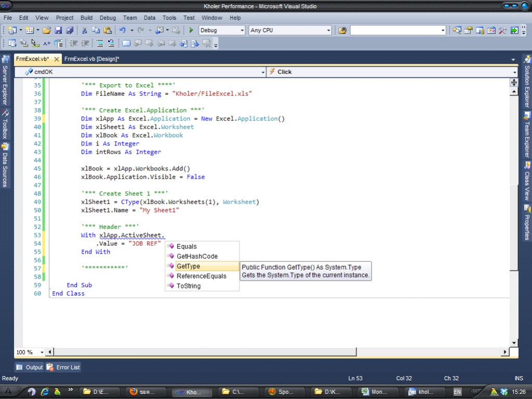Open the Debug configuration dropdown
The width and height of the screenshot is (532, 399).
(242, 31)
